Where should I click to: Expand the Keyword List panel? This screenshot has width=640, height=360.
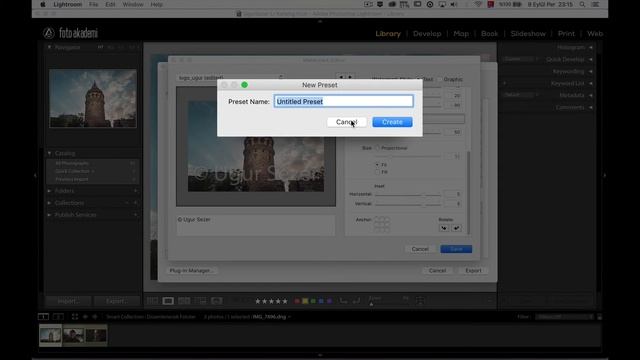[591, 83]
